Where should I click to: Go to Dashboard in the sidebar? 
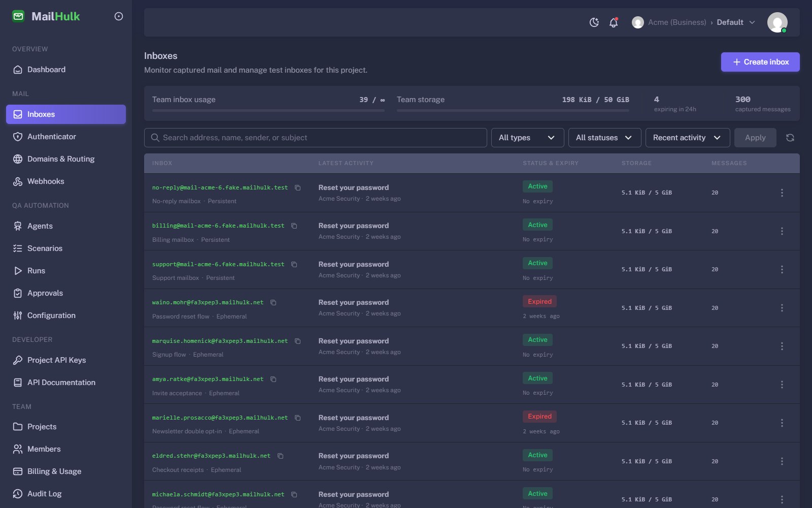point(66,70)
